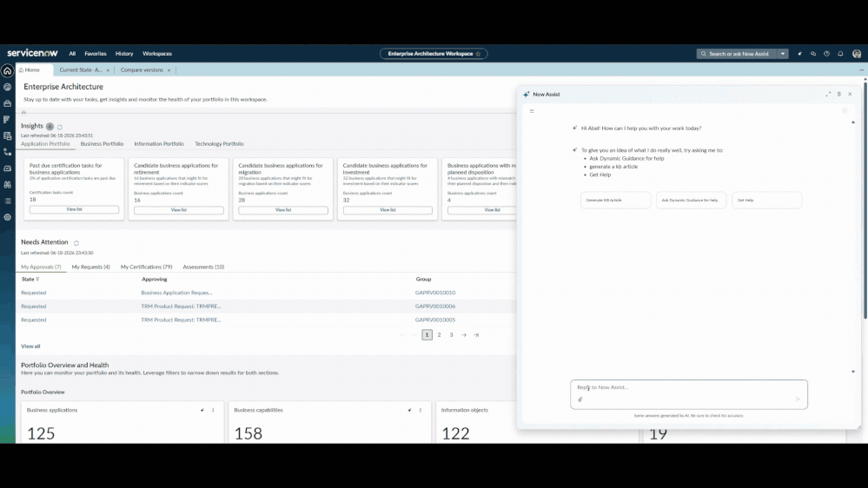Select the Technology Portfolio insights tab
The width and height of the screenshot is (868, 488).
tap(219, 144)
